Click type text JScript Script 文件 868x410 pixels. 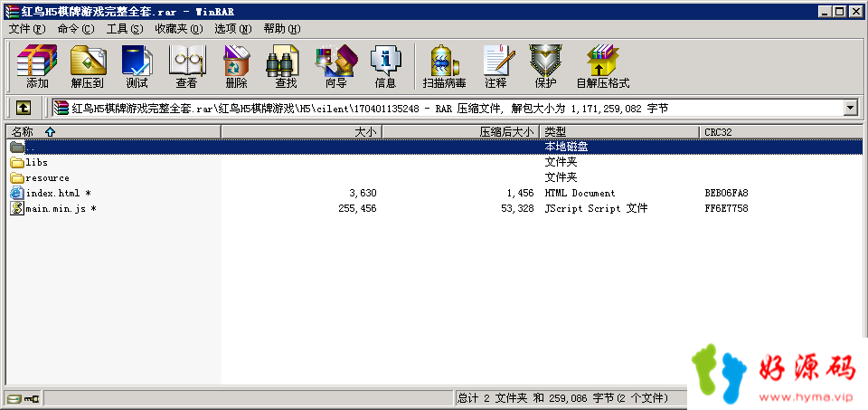coord(596,208)
